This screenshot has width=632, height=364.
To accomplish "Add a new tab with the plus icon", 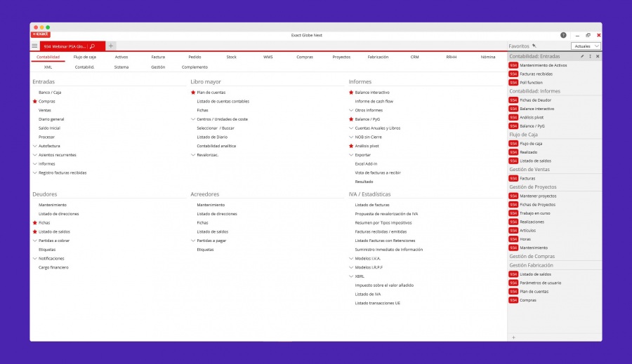I will pos(111,46).
